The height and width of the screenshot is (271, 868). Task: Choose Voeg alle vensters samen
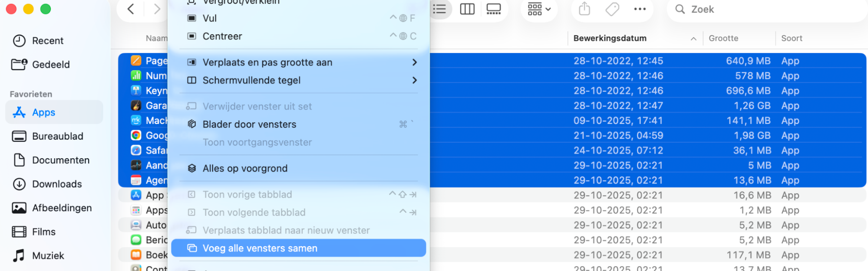[x=299, y=248]
